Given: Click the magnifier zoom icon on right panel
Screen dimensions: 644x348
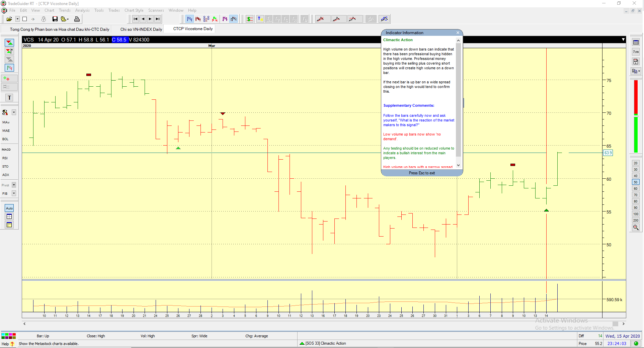Looking at the screenshot, I should click(x=636, y=228).
